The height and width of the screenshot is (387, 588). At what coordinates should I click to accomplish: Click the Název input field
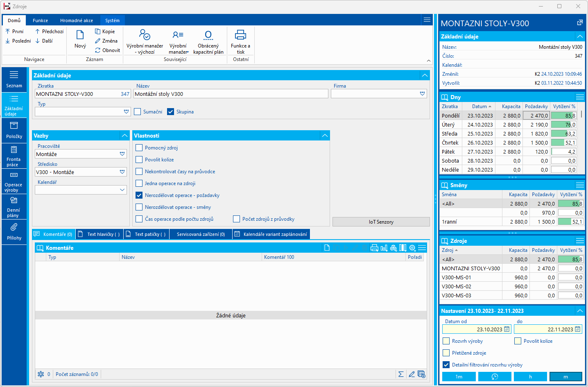(x=231, y=94)
